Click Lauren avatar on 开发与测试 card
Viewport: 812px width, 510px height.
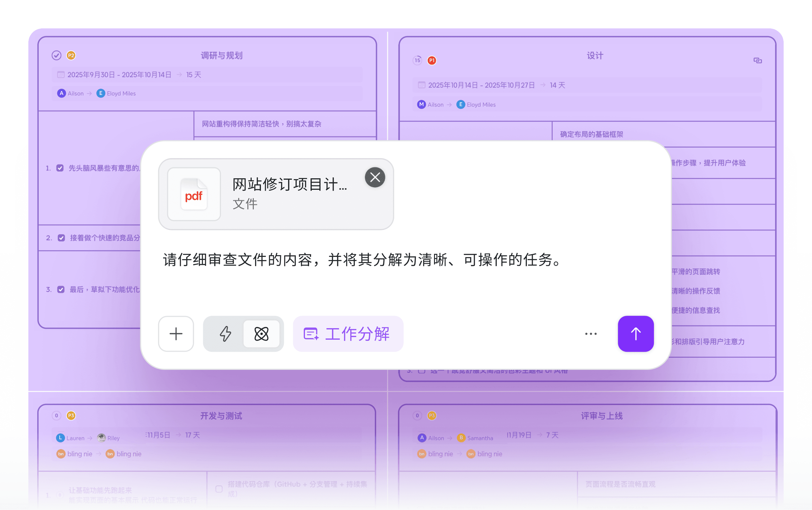click(x=60, y=438)
